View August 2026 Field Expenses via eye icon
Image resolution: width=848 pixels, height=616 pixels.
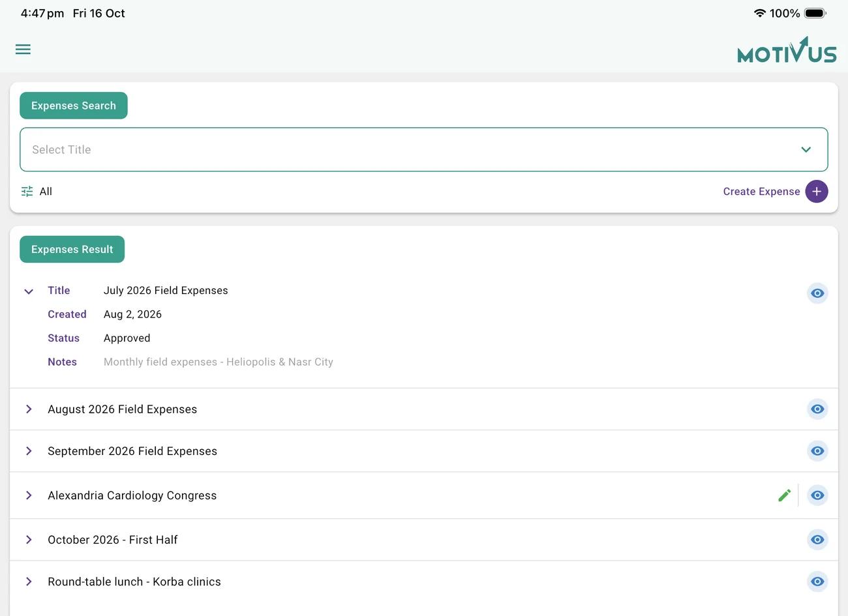[x=817, y=409]
